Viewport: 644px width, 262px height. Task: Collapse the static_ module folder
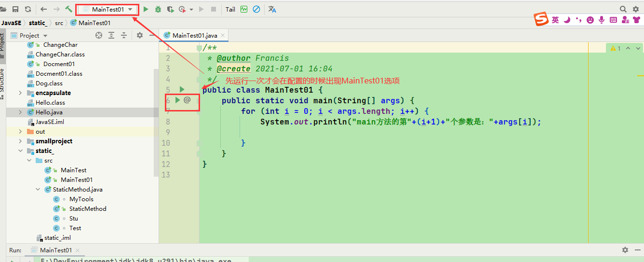point(20,151)
